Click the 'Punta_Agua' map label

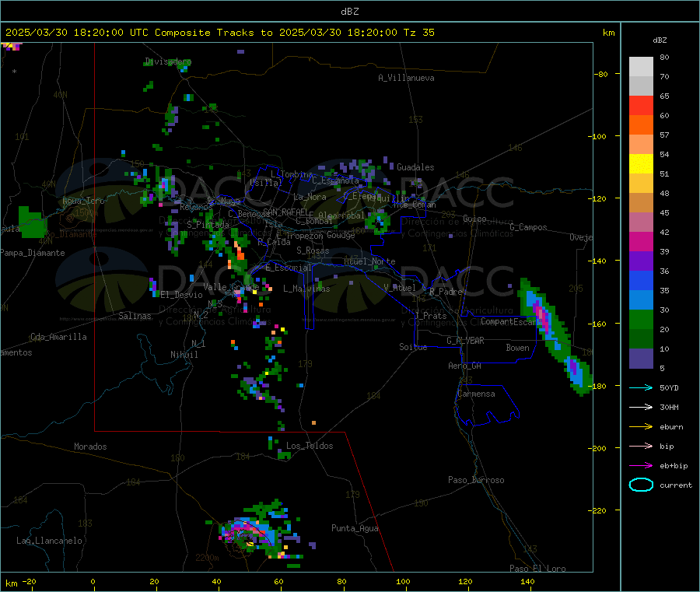[355, 528]
